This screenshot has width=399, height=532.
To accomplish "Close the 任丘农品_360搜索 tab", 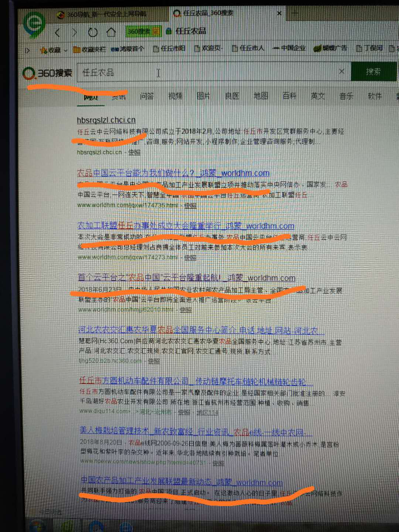I will (279, 13).
